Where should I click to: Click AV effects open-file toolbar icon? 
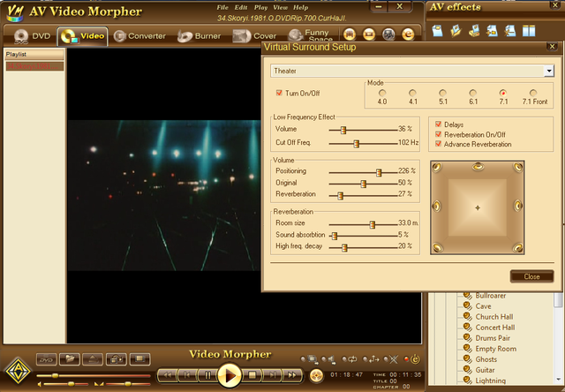pyautogui.click(x=456, y=31)
